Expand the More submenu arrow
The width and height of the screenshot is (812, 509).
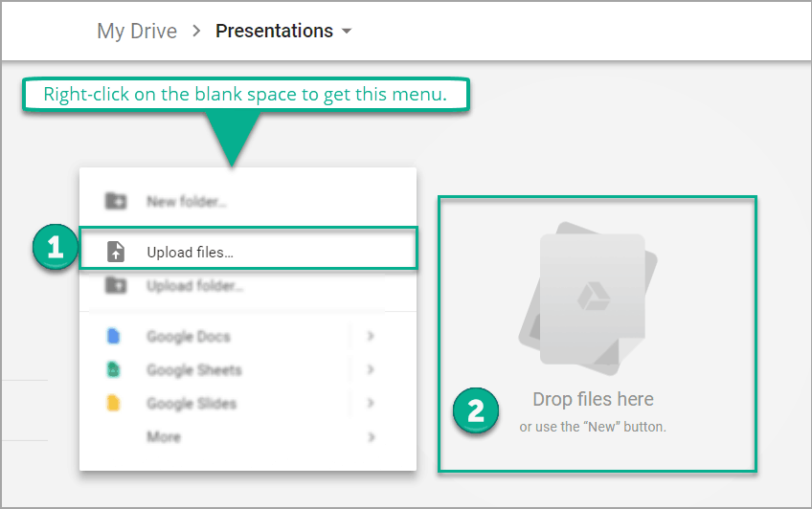[x=371, y=437]
